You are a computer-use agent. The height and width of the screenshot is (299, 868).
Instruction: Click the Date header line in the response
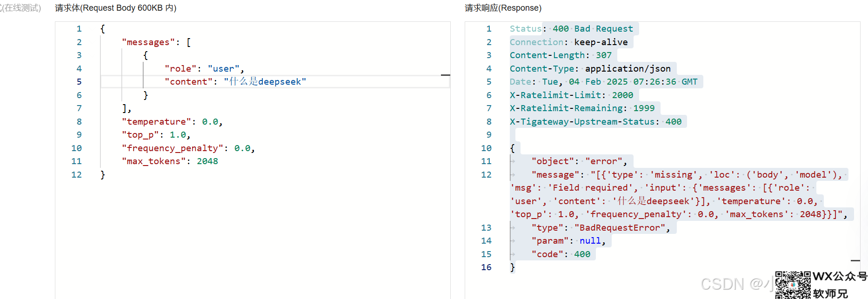click(604, 82)
